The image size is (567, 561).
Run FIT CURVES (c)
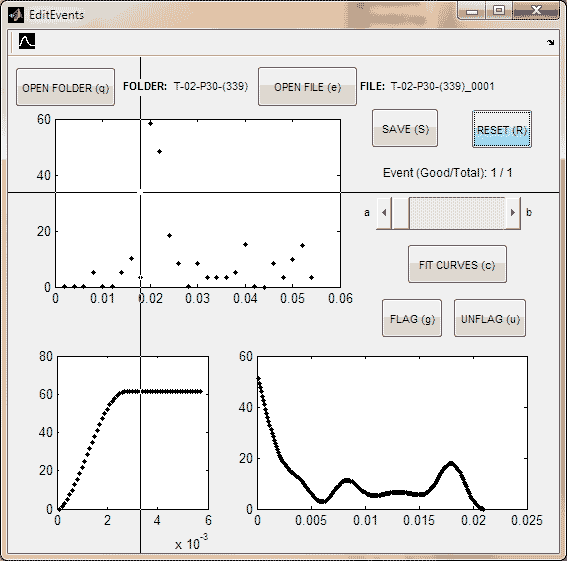point(457,264)
